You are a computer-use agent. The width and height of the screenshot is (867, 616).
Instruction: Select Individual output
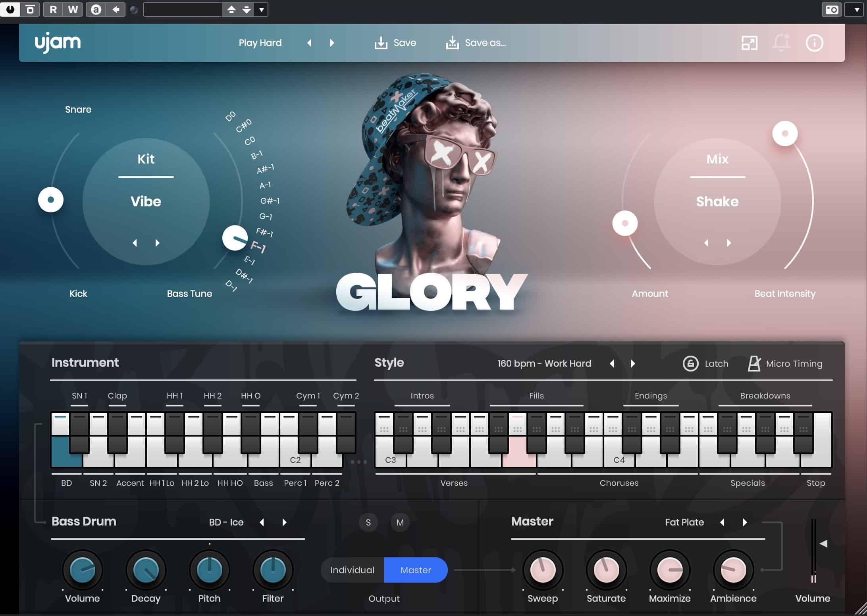point(353,570)
